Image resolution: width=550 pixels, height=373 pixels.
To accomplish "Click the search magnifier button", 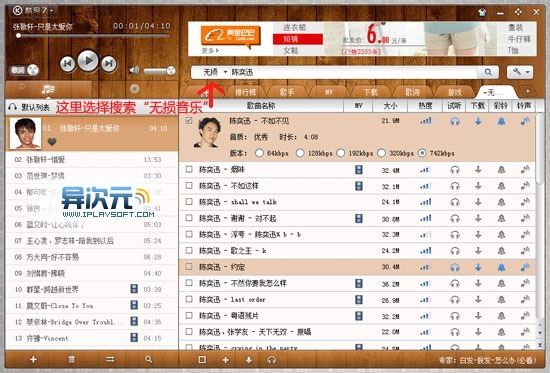I will coord(488,72).
